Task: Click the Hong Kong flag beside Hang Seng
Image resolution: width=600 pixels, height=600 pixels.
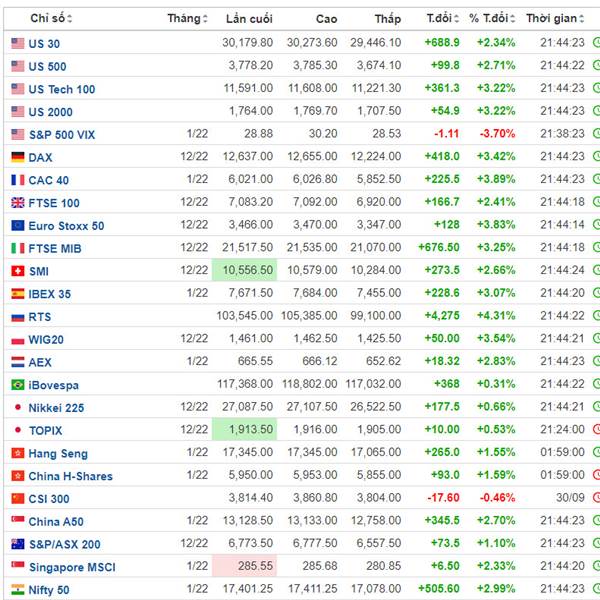Action: point(18,453)
